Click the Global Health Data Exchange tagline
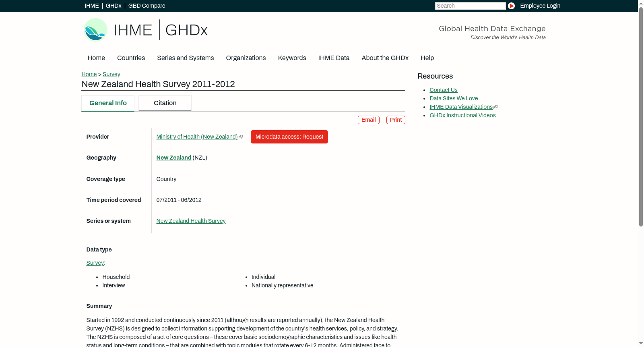 tap(492, 29)
